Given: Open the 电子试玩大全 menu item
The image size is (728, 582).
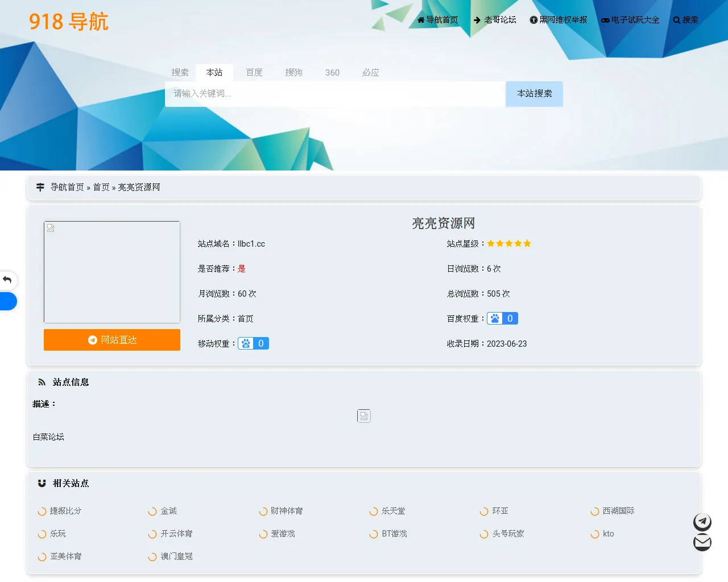Looking at the screenshot, I should click(630, 20).
